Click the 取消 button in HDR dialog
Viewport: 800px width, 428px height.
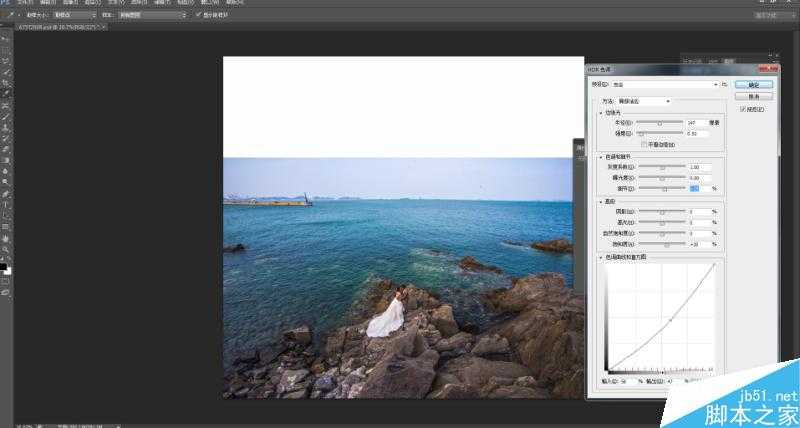[753, 97]
